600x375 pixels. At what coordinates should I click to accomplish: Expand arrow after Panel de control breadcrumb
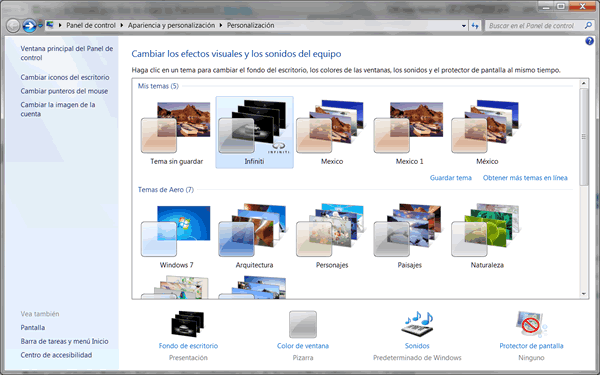122,26
